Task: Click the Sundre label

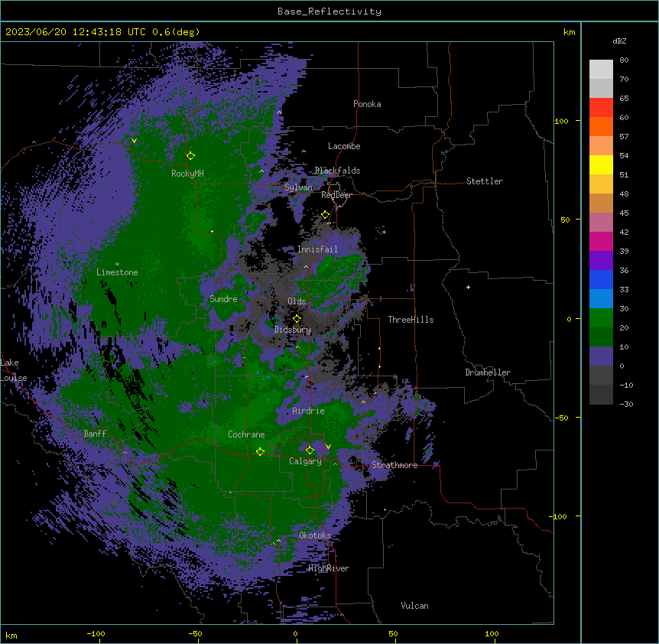Action: point(223,299)
